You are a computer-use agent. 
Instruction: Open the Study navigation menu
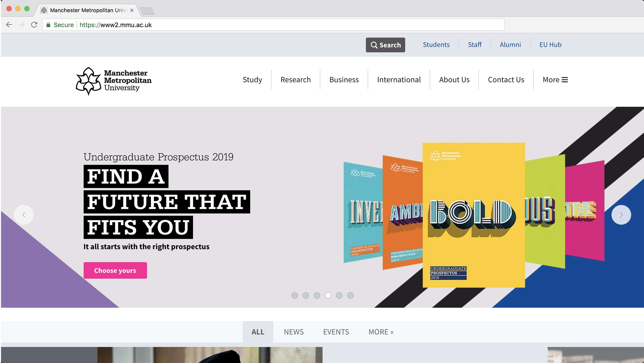coord(252,80)
